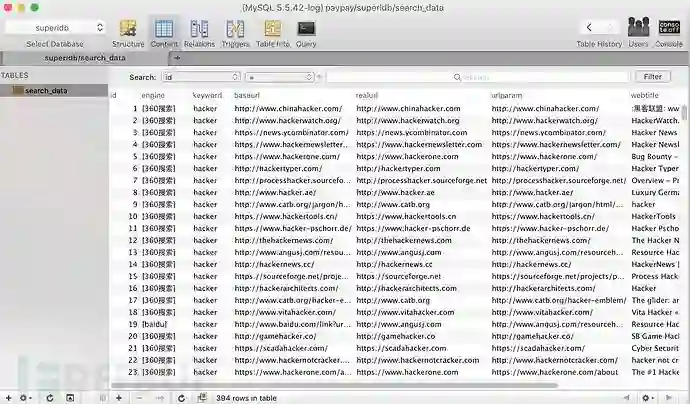
Task: Open the search operator dropdown
Action: [x=280, y=77]
